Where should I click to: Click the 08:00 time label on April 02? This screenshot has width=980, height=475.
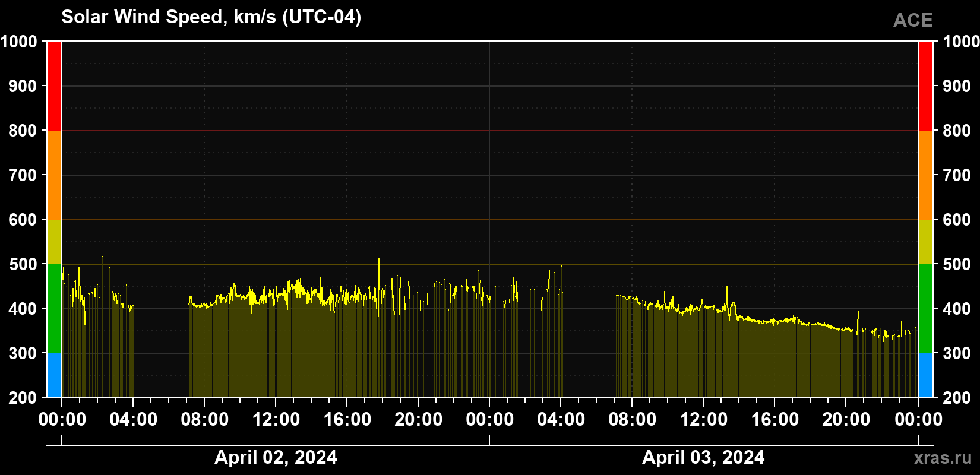coord(205,420)
